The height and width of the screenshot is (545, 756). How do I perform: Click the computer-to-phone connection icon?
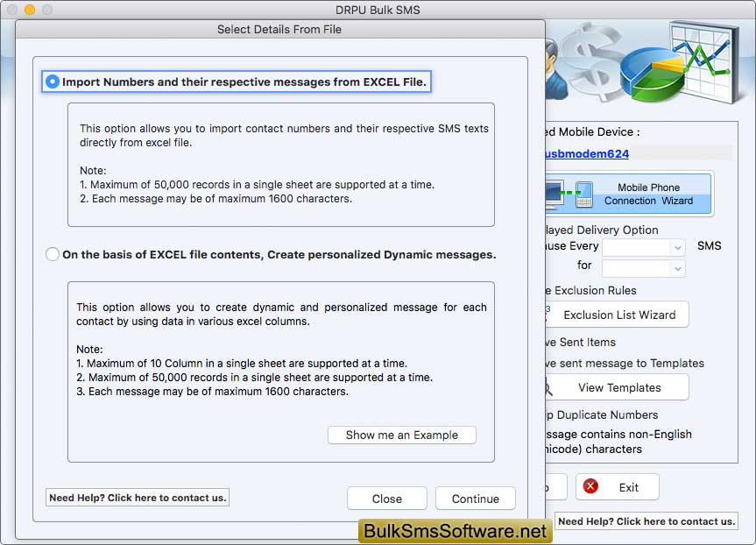point(569,194)
